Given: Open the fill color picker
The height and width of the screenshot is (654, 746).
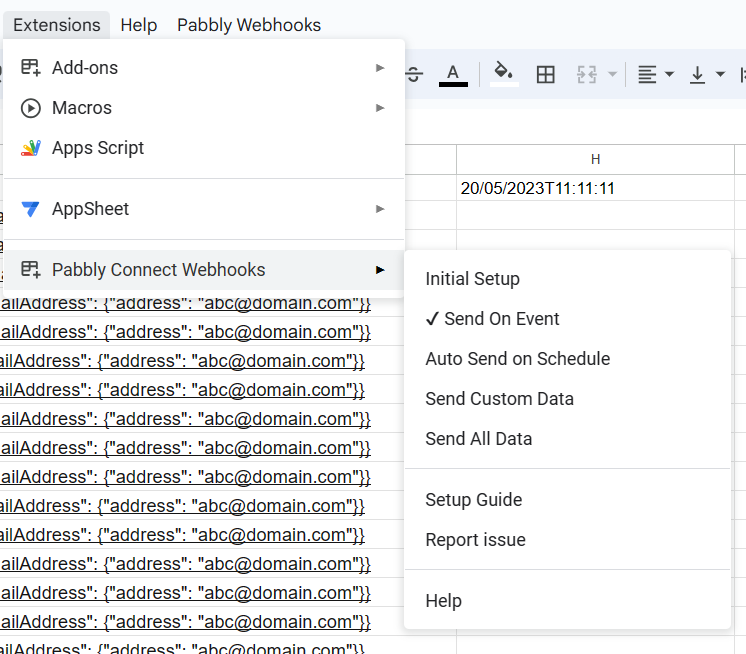Looking at the screenshot, I should click(x=504, y=74).
